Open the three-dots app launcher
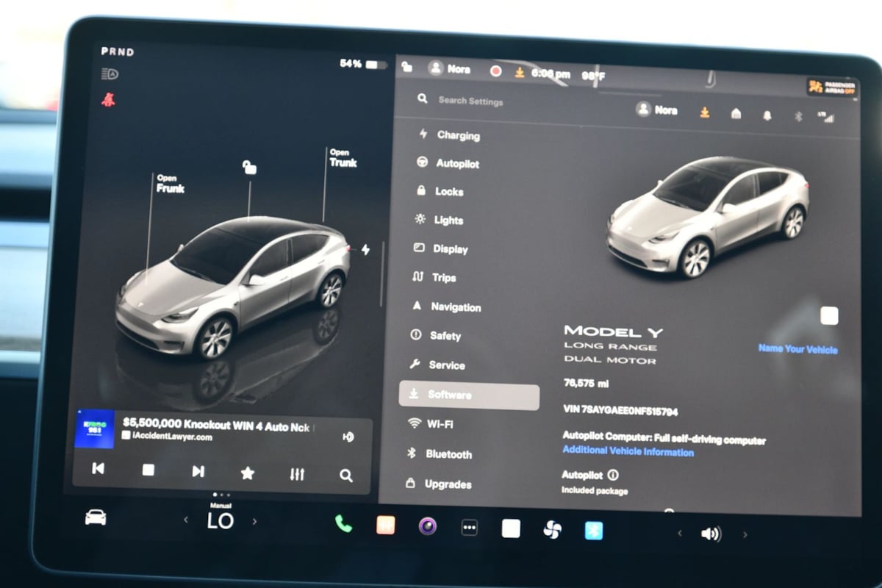882x588 pixels. pyautogui.click(x=469, y=527)
